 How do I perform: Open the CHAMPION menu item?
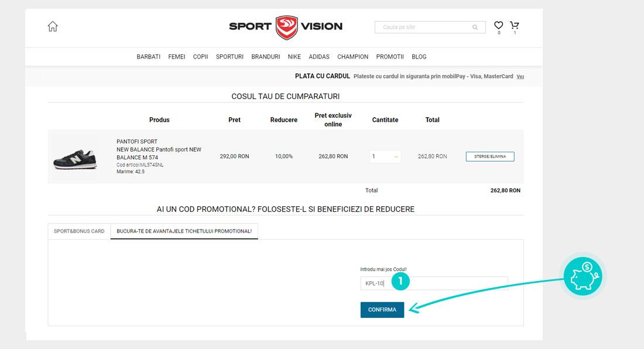(353, 57)
